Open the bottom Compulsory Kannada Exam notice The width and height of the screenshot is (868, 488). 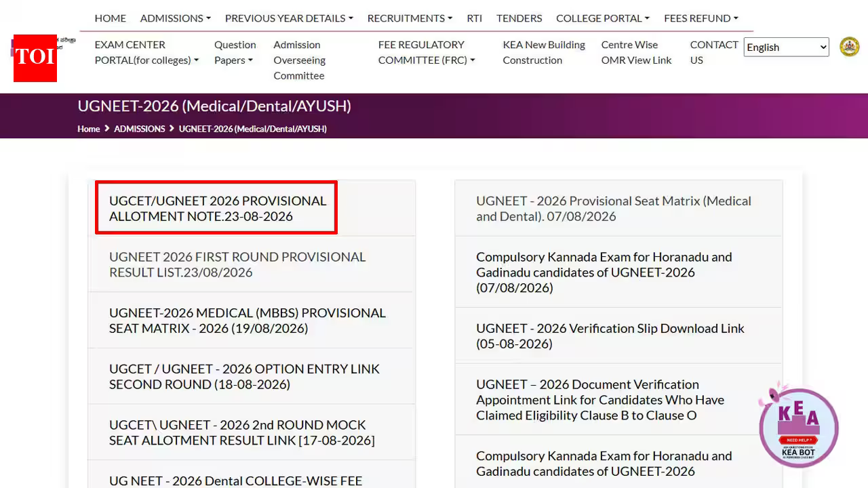point(604,464)
